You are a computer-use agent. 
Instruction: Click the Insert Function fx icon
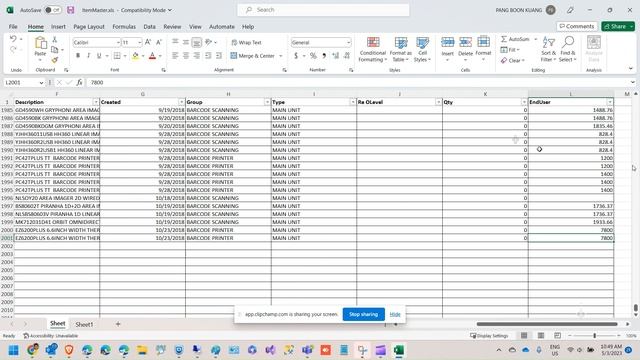79,82
